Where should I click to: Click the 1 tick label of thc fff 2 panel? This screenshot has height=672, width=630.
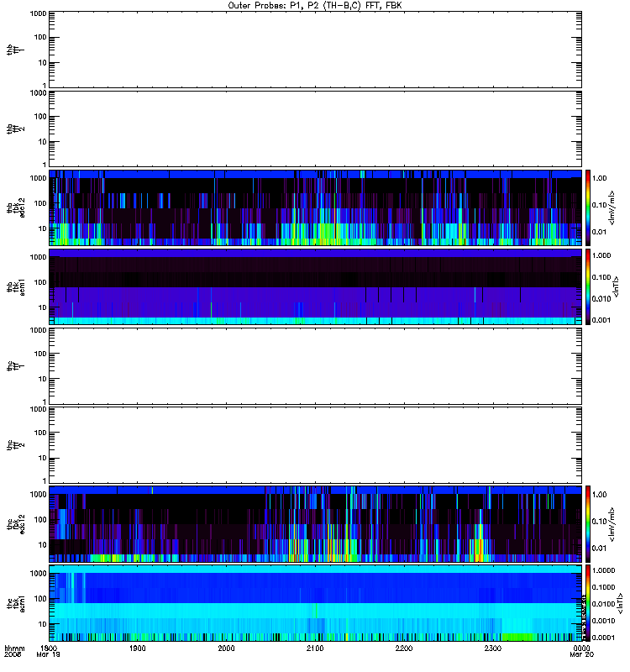pyautogui.click(x=45, y=480)
